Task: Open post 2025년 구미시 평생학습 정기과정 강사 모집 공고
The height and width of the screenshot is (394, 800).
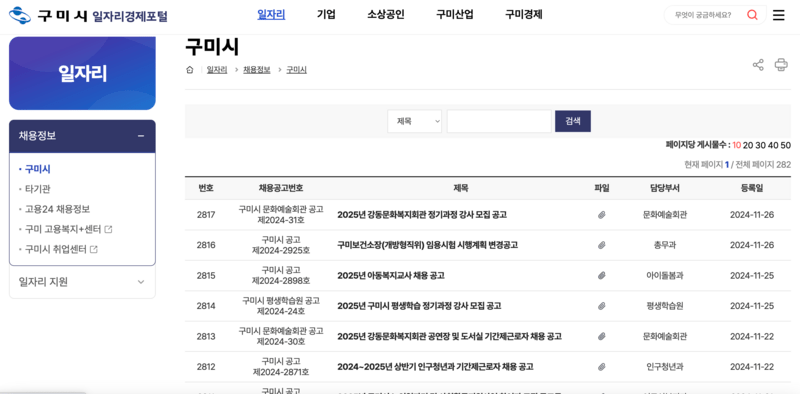Action: tap(419, 306)
